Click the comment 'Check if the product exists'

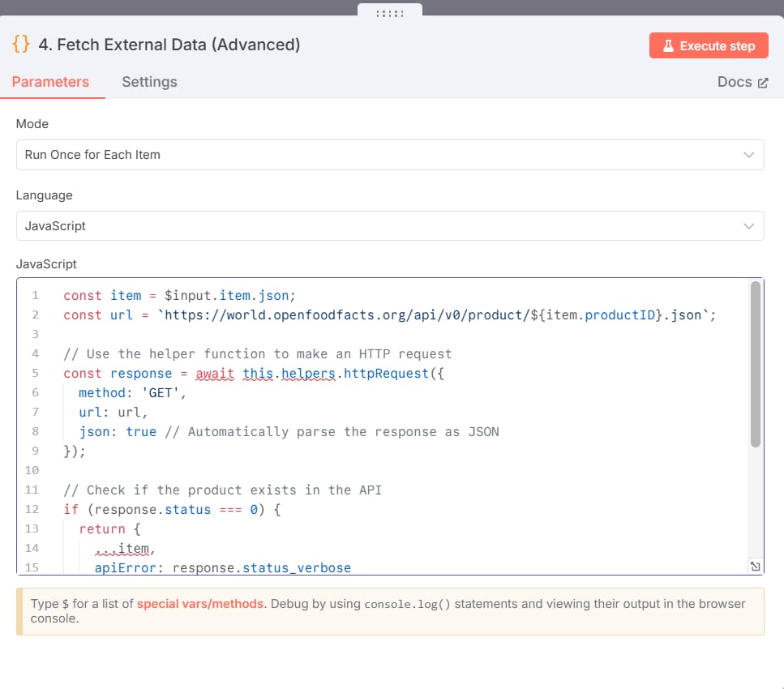222,490
